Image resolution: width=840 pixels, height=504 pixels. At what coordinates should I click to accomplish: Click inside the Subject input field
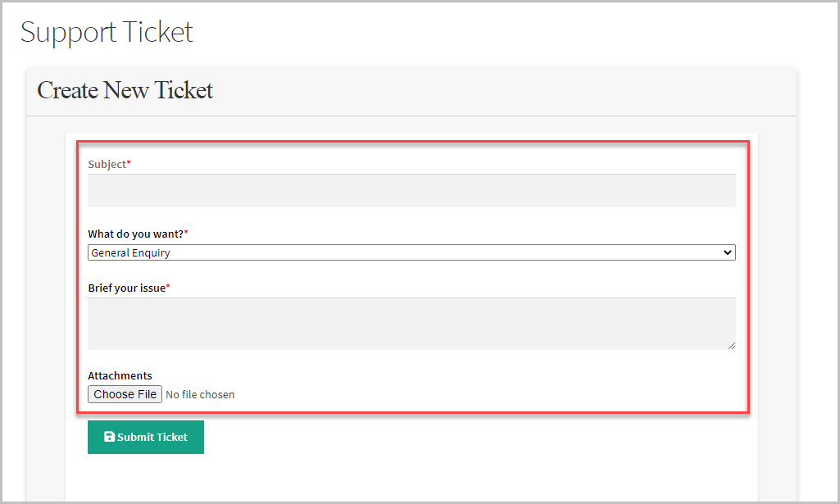pyautogui.click(x=410, y=190)
